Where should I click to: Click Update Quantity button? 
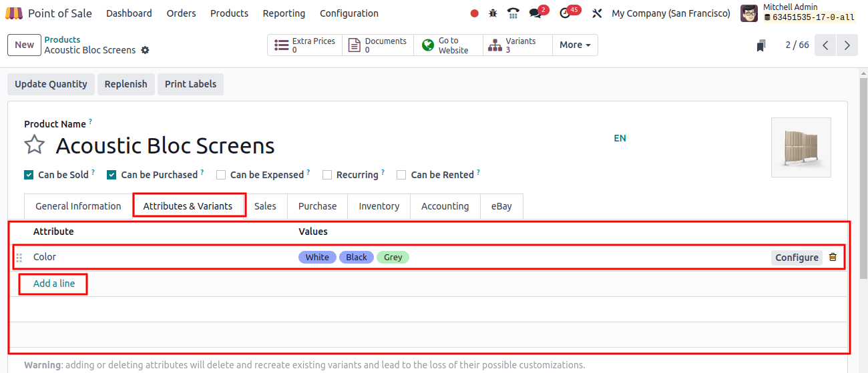click(x=51, y=84)
